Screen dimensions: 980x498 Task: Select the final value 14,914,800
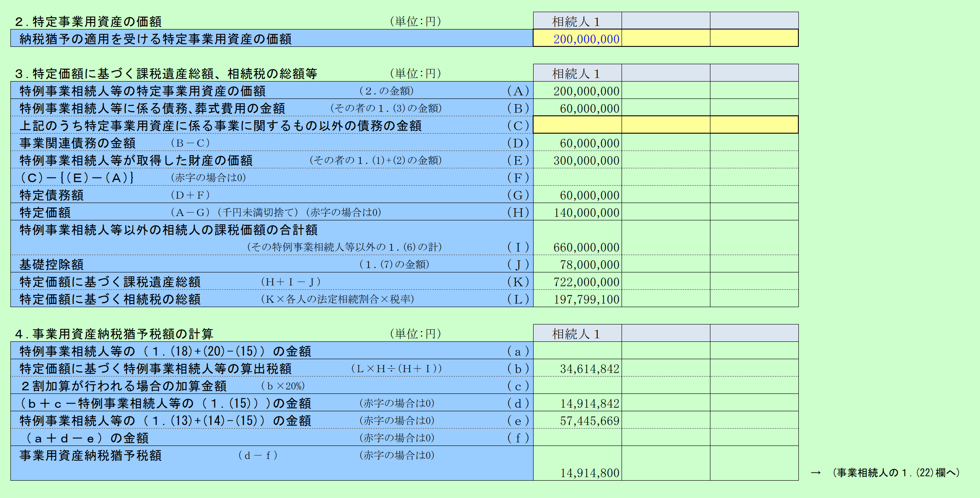click(577, 463)
